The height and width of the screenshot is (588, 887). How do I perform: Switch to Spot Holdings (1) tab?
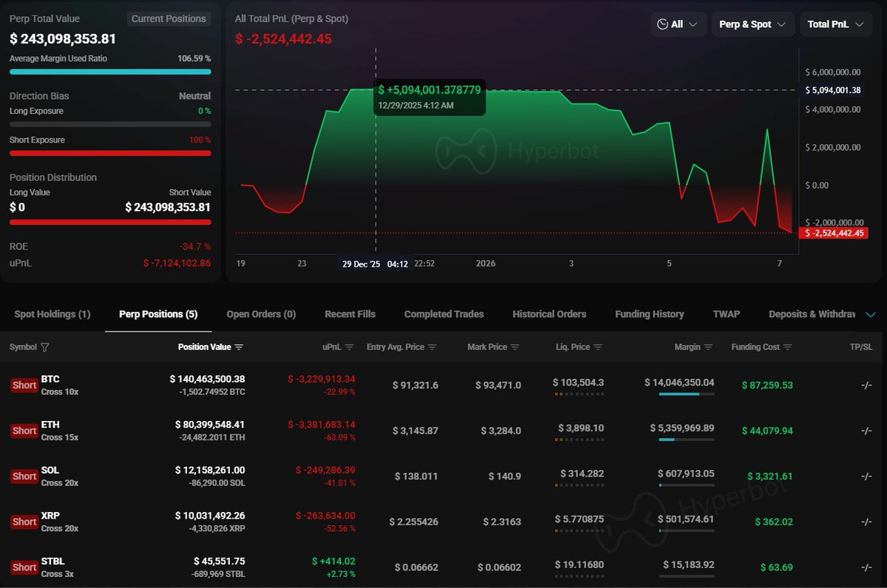[52, 314]
